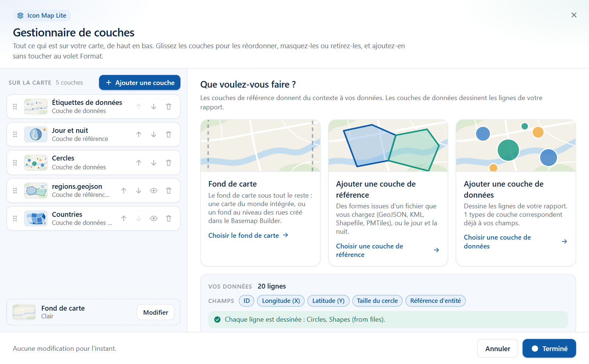The image size is (589, 364).
Task: Open Choisir une couche de données link
Action: pyautogui.click(x=515, y=241)
